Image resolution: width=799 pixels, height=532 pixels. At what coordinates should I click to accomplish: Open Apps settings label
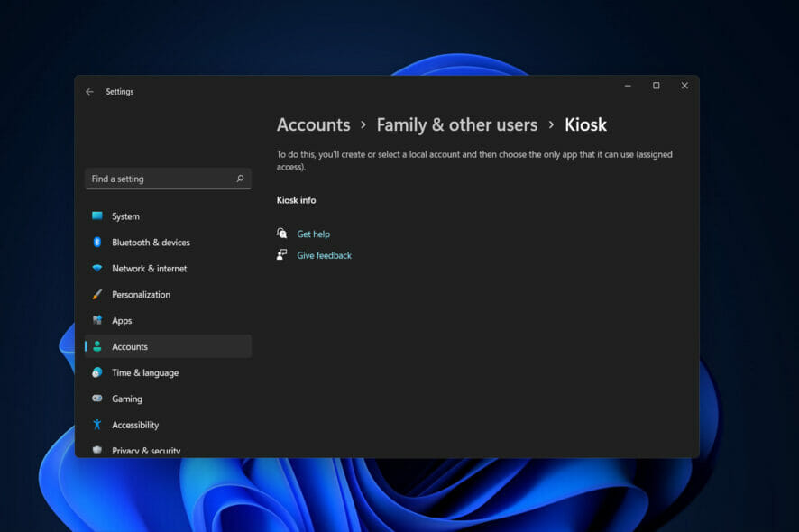122,320
